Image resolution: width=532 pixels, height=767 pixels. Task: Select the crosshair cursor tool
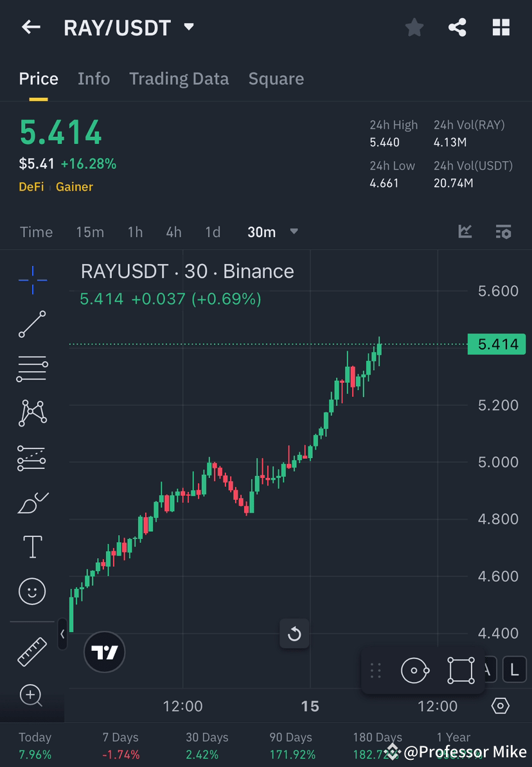[32, 279]
